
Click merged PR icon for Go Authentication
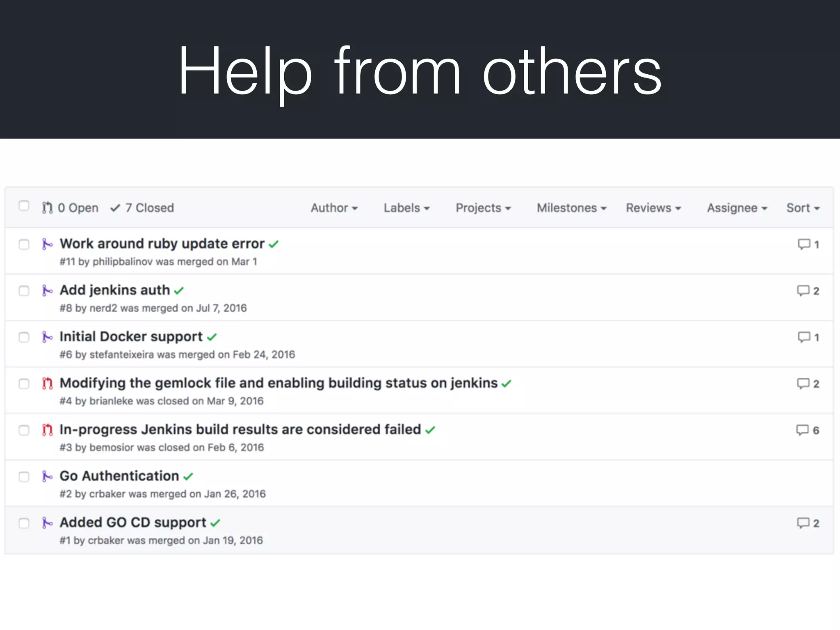pyautogui.click(x=47, y=477)
